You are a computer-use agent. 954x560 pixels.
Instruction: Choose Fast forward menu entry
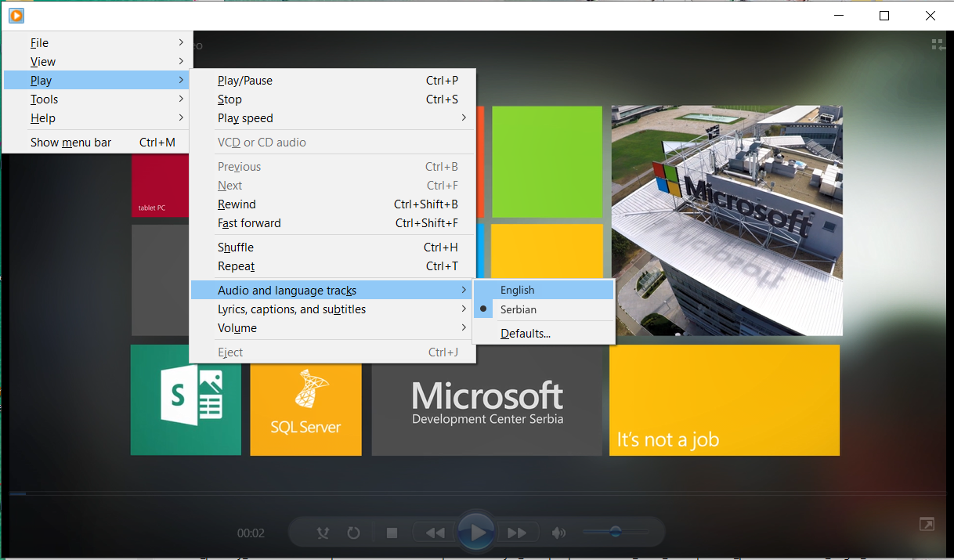(333, 223)
